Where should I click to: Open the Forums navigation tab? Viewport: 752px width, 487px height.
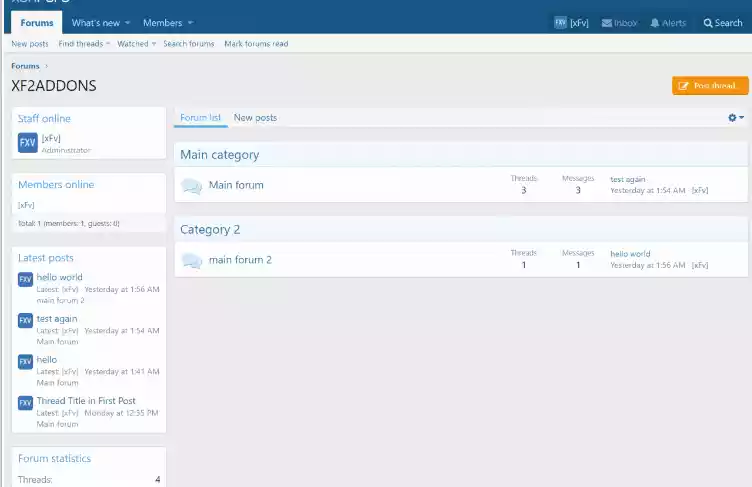tap(37, 23)
